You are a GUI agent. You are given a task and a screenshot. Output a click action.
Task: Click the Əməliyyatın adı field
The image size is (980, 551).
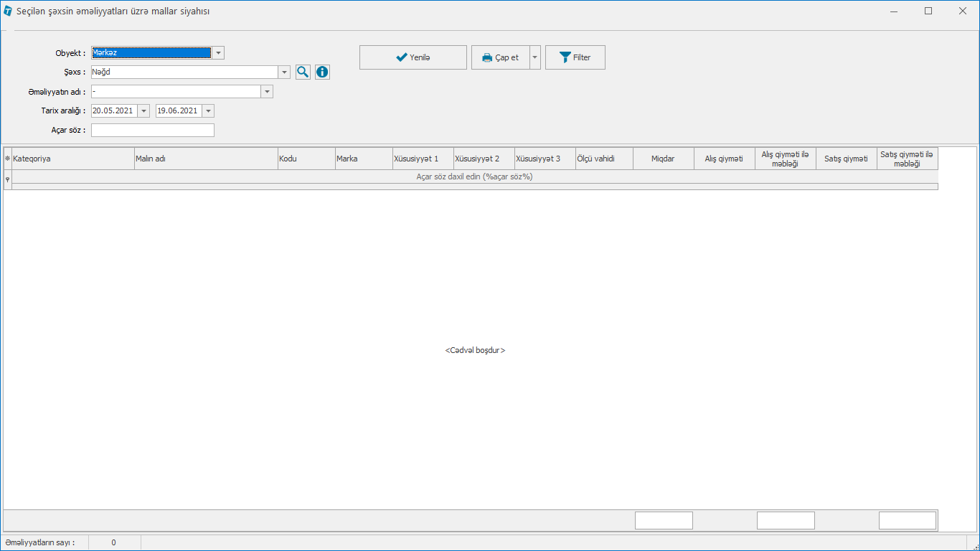tap(176, 91)
